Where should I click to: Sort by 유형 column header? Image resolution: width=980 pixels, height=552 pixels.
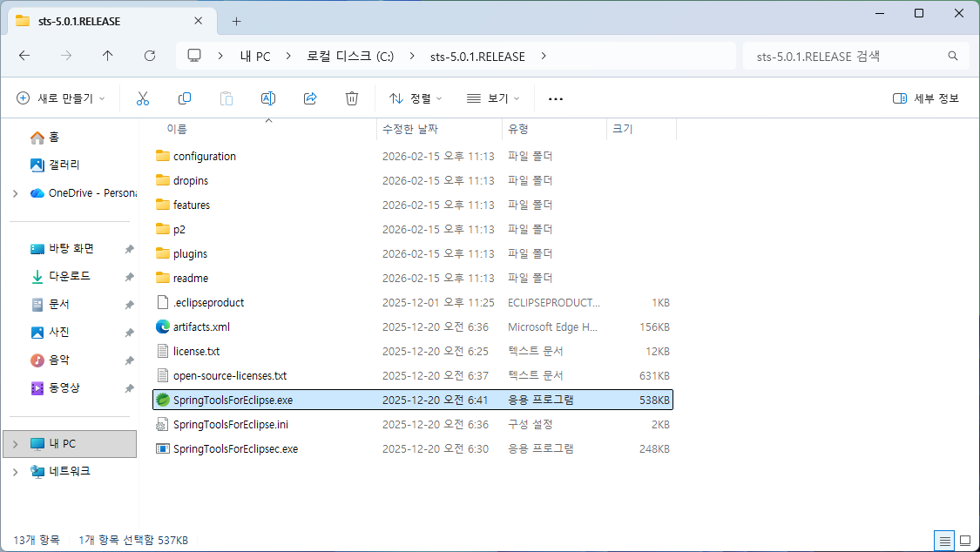click(518, 129)
